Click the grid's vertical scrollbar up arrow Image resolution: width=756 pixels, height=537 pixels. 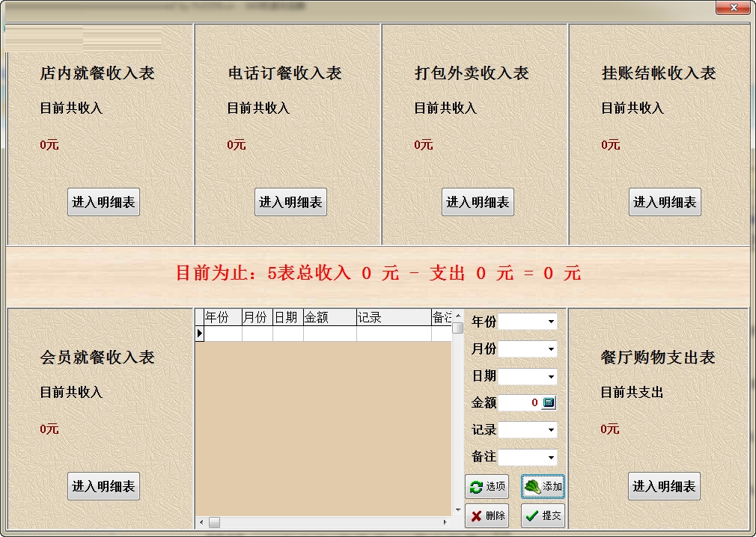[458, 316]
